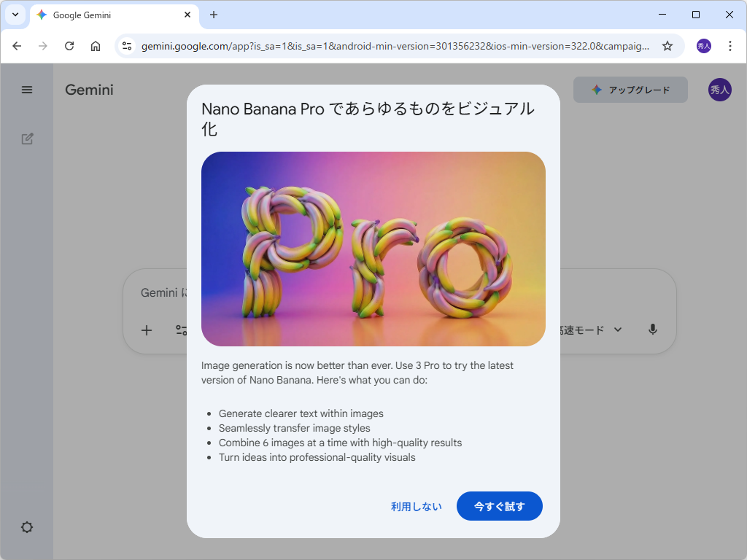Activate voice input with the microphone icon
The image size is (747, 560).
652,330
